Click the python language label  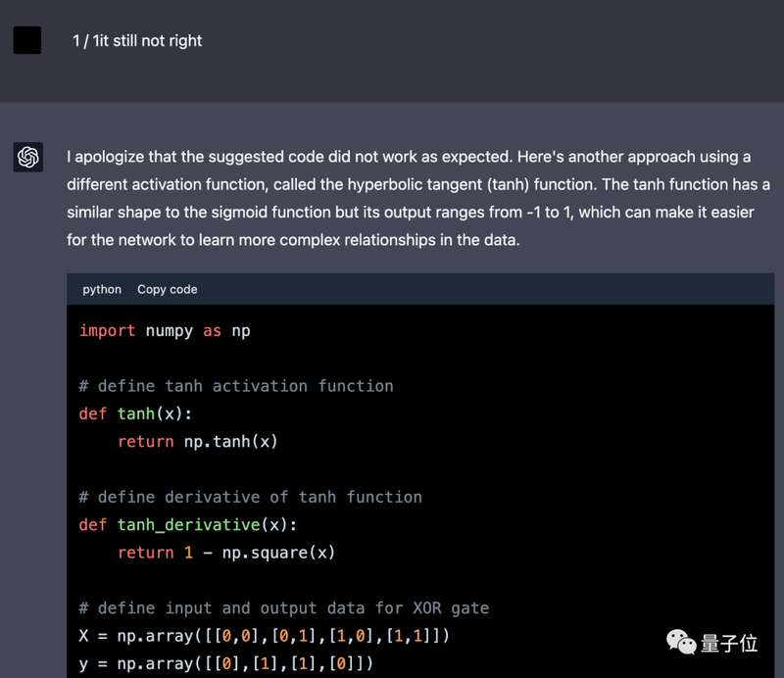(102, 289)
